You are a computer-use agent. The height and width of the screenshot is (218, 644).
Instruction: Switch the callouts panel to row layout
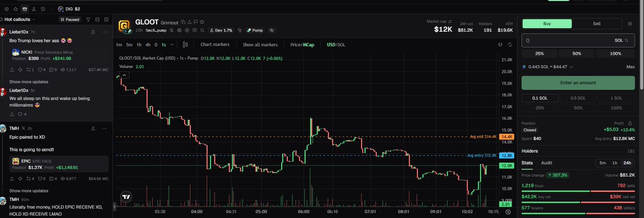[98, 19]
